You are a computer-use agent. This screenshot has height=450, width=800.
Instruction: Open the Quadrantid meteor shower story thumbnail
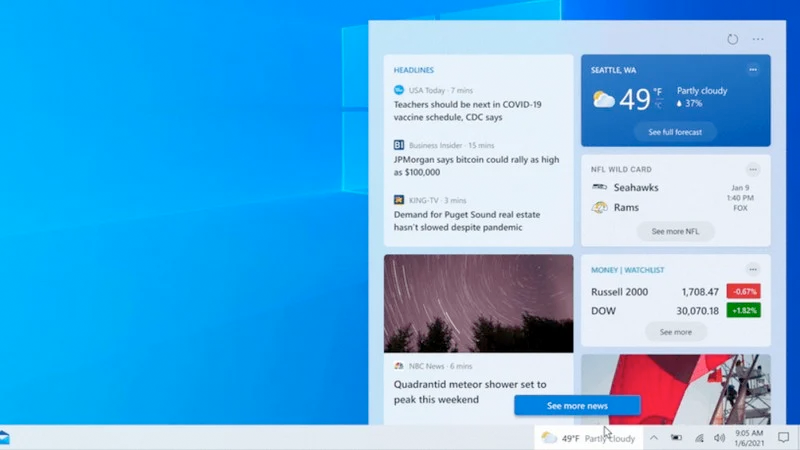tap(478, 302)
